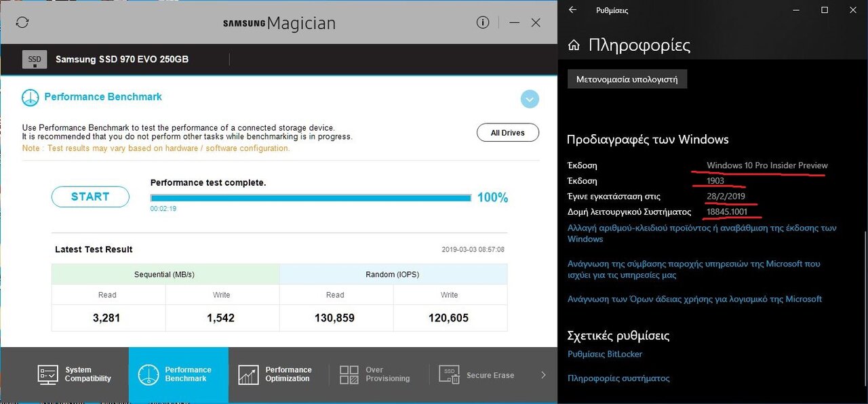The width and height of the screenshot is (868, 404).
Task: Select the OS build 18845.1001
Action: (727, 212)
